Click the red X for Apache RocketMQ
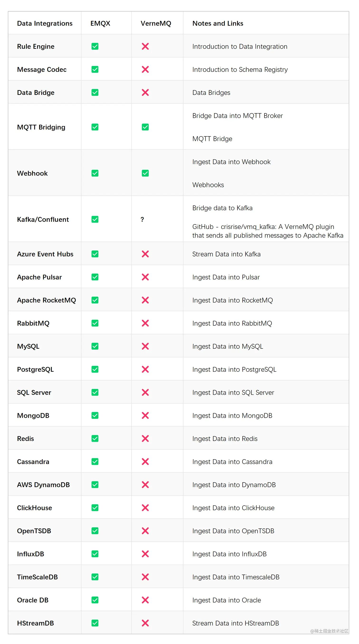The image size is (359, 644). tap(145, 300)
